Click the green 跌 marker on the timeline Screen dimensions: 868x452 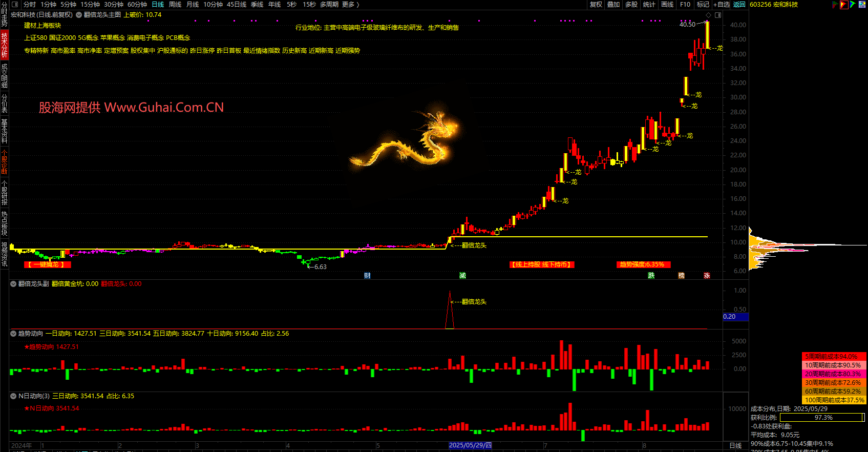click(x=651, y=275)
